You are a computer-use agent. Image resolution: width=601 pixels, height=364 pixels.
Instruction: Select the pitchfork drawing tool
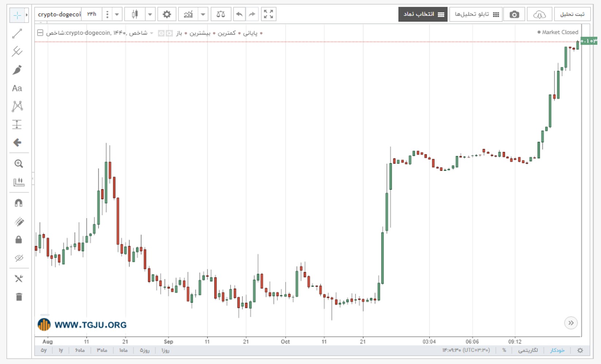coord(17,51)
